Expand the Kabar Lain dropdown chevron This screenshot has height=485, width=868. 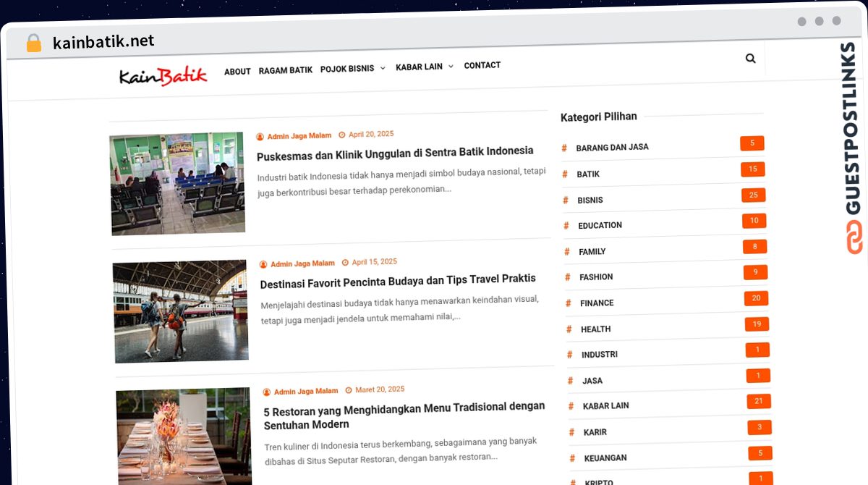pyautogui.click(x=451, y=67)
